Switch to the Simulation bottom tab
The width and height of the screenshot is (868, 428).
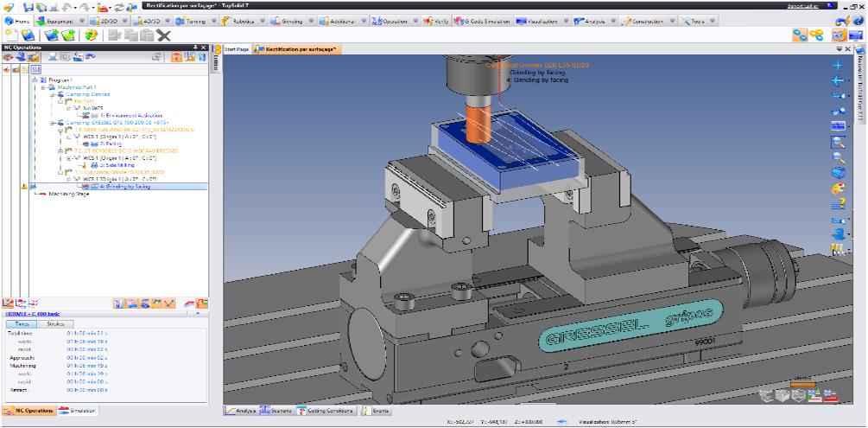[78, 411]
